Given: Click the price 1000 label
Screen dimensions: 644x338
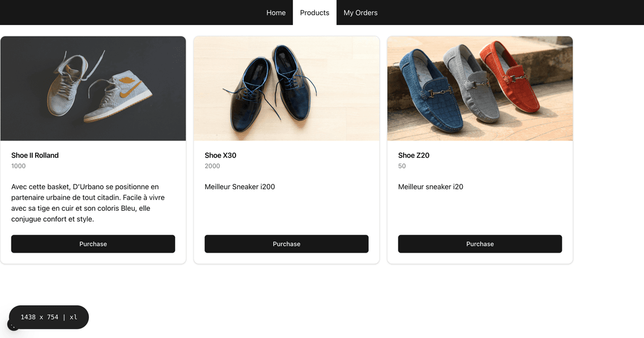Looking at the screenshot, I should 18,166.
